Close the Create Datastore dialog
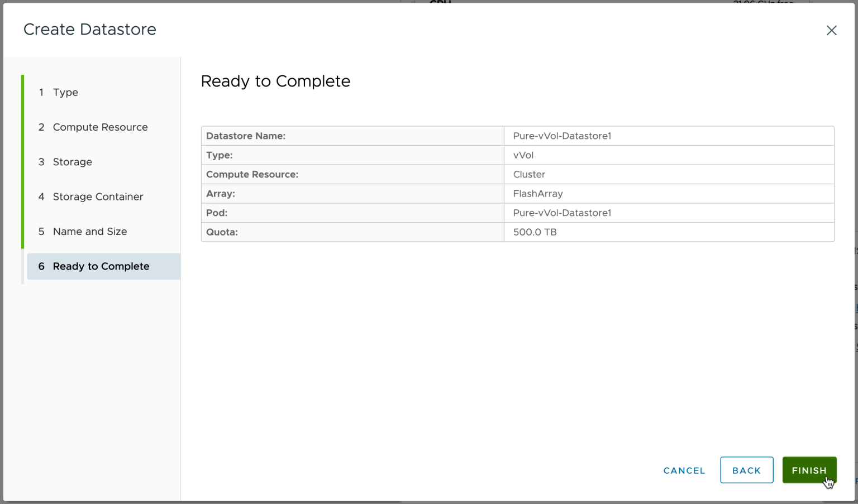This screenshot has height=504, width=858. [x=831, y=31]
